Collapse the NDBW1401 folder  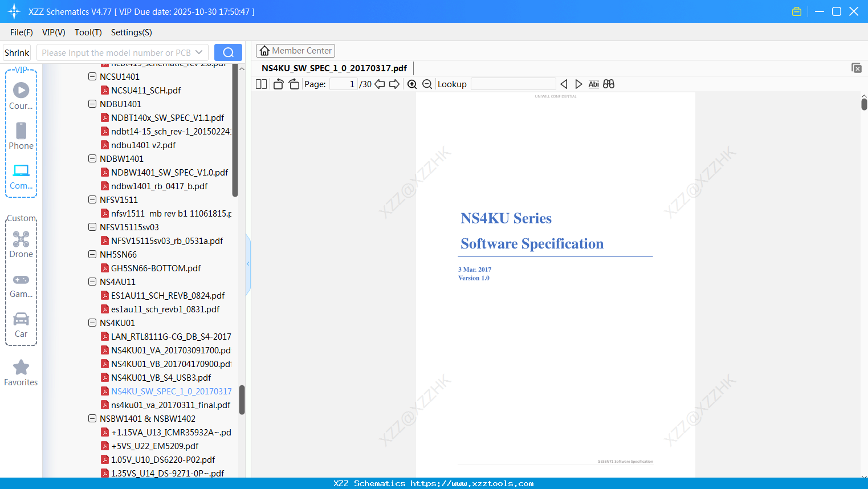pos(92,158)
